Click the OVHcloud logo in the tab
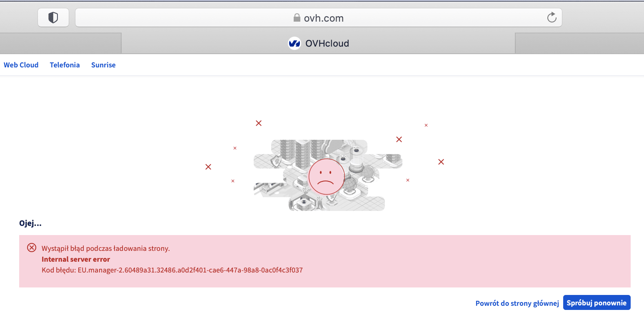The width and height of the screenshot is (644, 322). coord(295,43)
